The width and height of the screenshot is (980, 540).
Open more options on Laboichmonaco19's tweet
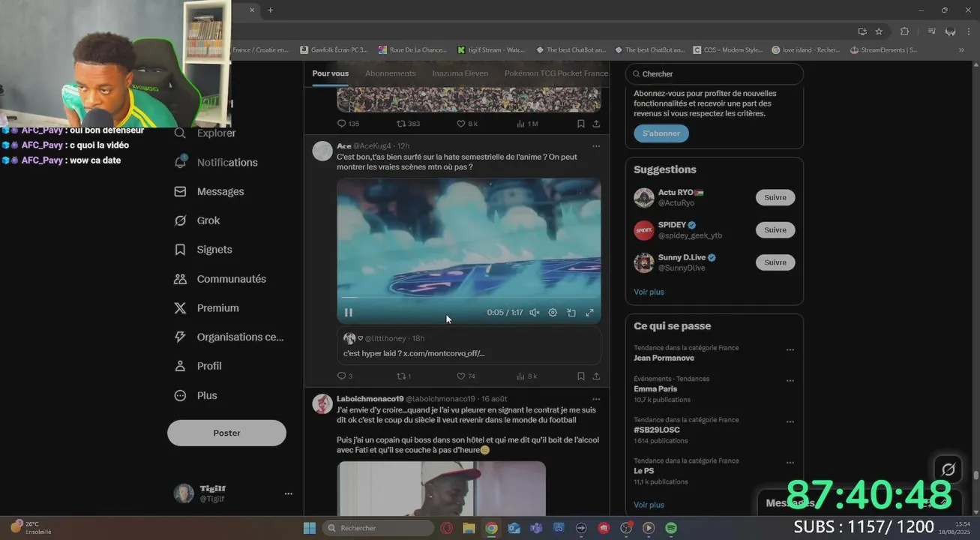[x=596, y=399]
